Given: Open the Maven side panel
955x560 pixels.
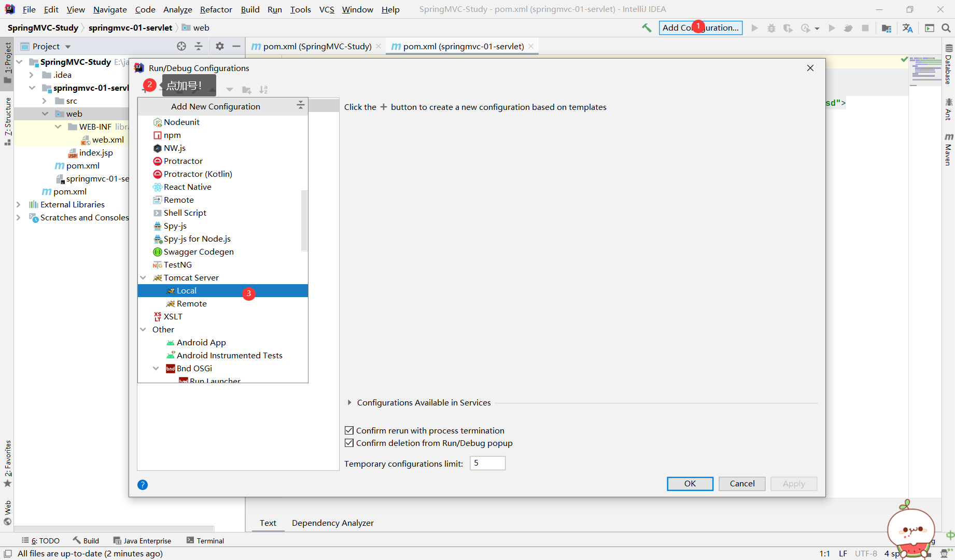Looking at the screenshot, I should 948,149.
